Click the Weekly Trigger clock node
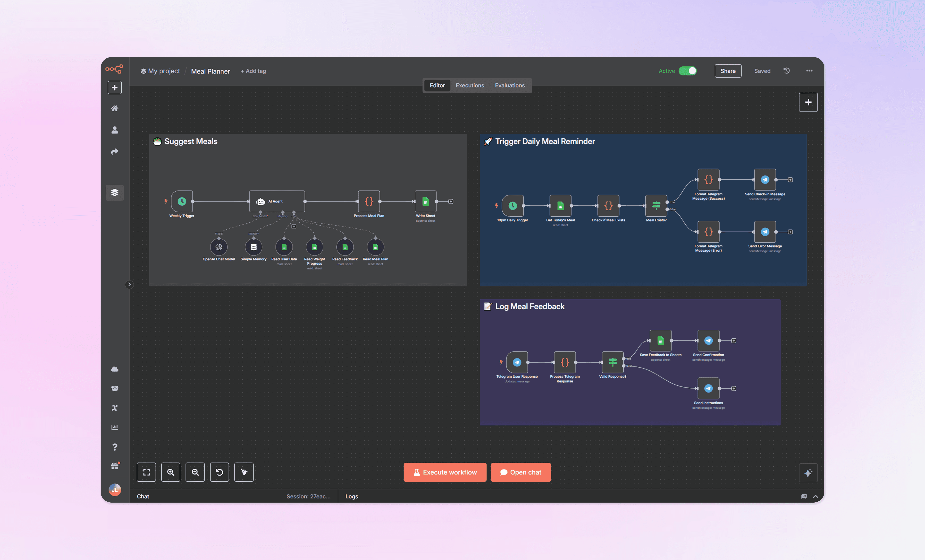 coord(182,202)
